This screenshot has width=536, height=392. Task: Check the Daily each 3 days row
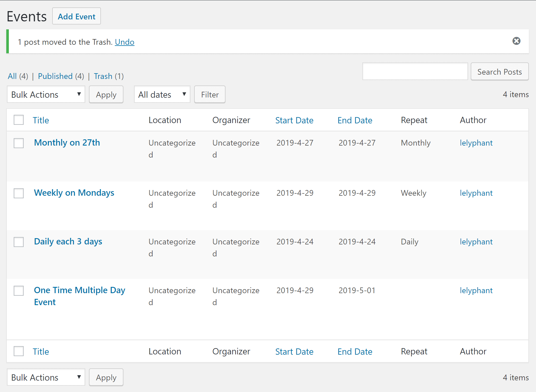(19, 242)
